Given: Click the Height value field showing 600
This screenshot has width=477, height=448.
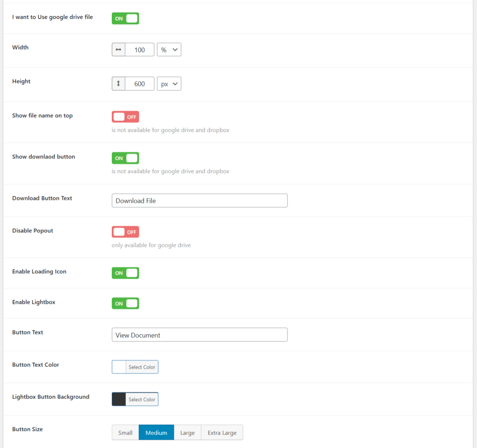Looking at the screenshot, I should click(x=140, y=83).
